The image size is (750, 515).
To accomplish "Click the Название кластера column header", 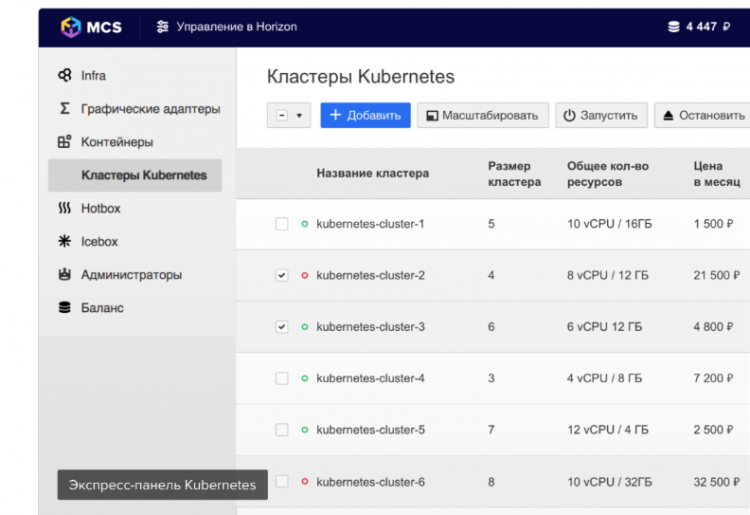I will pos(373,173).
